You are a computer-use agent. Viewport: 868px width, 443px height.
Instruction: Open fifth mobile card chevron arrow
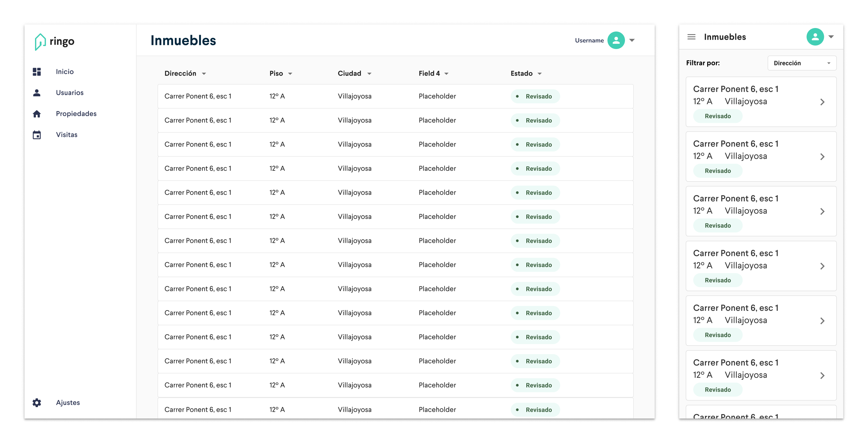822,321
